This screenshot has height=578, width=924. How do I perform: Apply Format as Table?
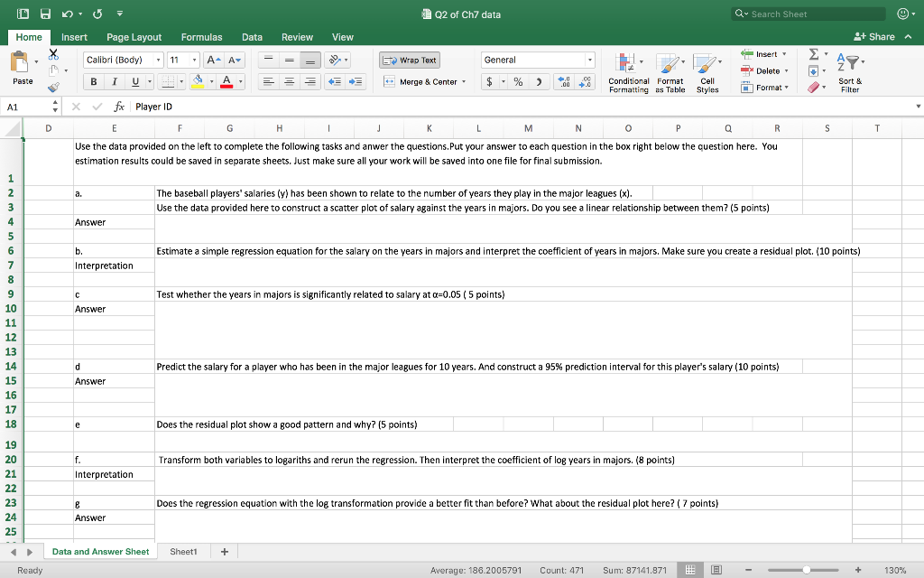[x=670, y=72]
